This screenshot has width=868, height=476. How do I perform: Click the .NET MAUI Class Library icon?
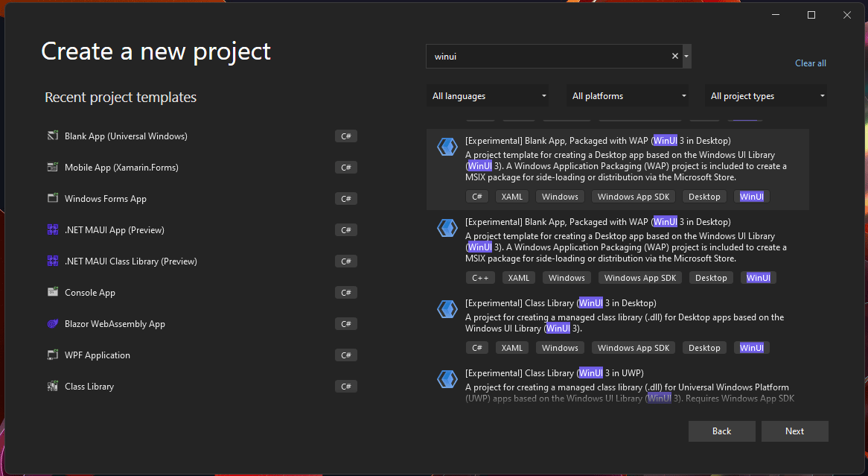pos(53,261)
